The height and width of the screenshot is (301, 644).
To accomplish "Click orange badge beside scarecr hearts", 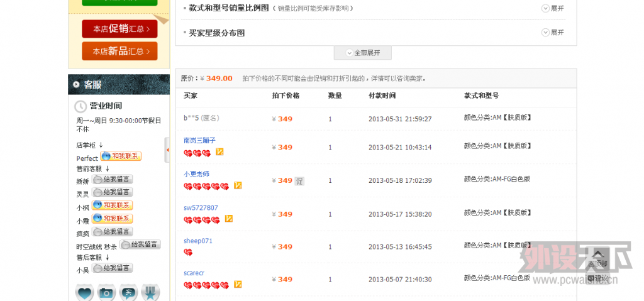I will pos(237,284).
